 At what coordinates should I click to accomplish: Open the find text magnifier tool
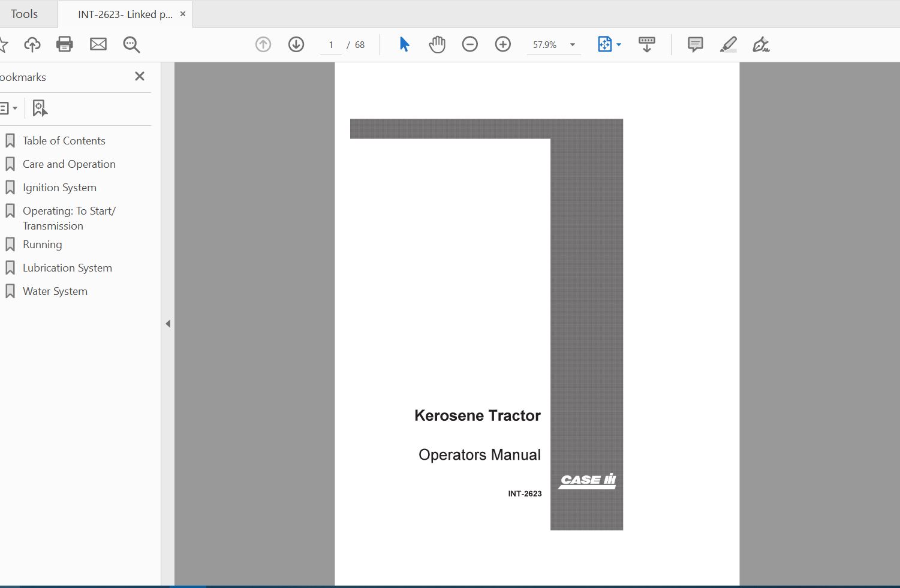(x=131, y=44)
